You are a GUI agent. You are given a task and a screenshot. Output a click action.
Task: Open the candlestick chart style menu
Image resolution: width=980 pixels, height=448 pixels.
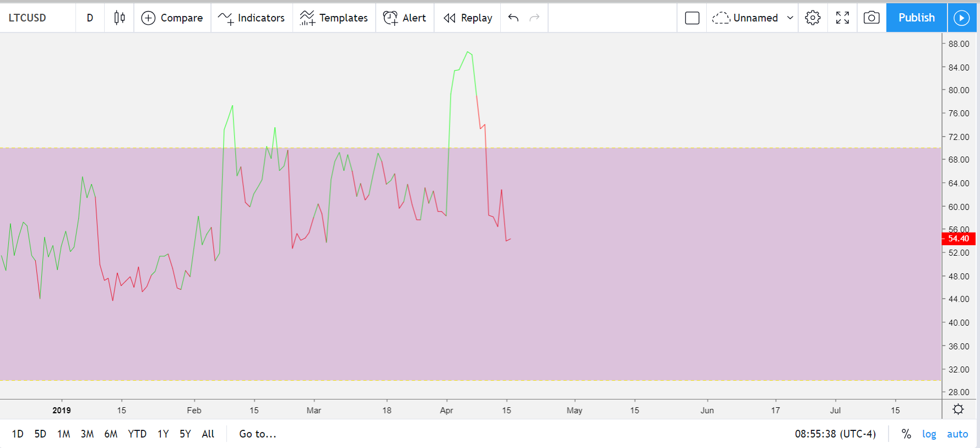coord(119,18)
